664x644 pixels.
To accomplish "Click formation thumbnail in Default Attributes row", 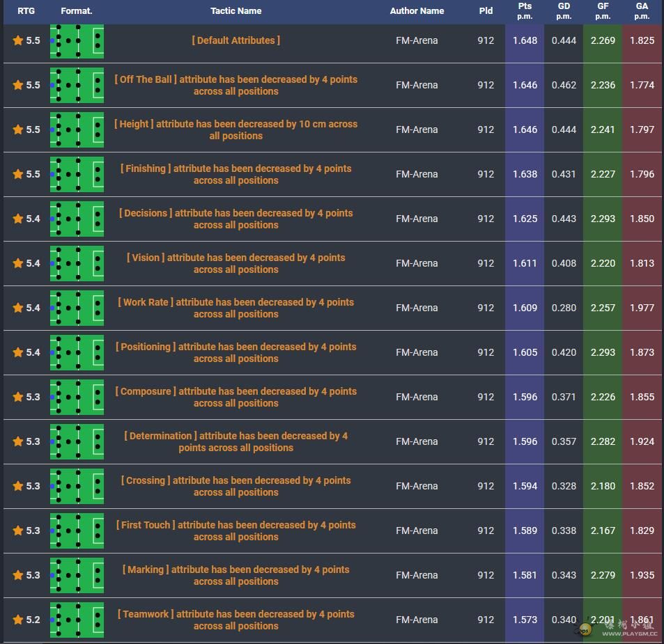I will [77, 41].
